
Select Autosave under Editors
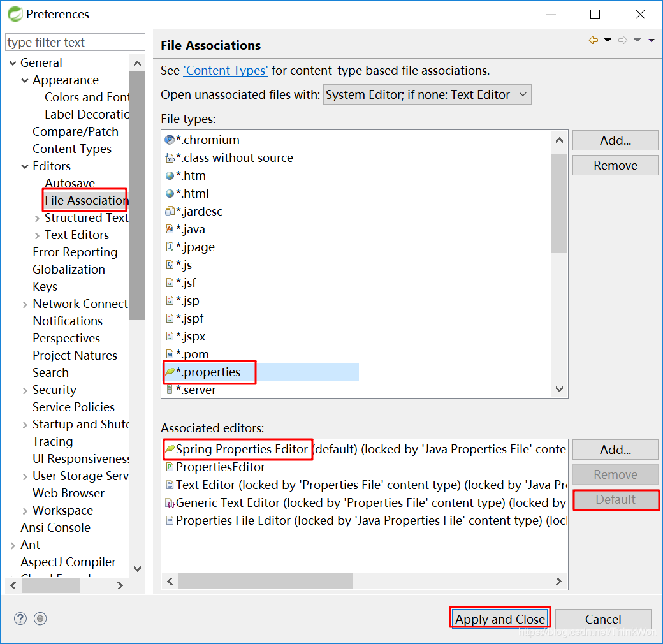click(x=69, y=183)
